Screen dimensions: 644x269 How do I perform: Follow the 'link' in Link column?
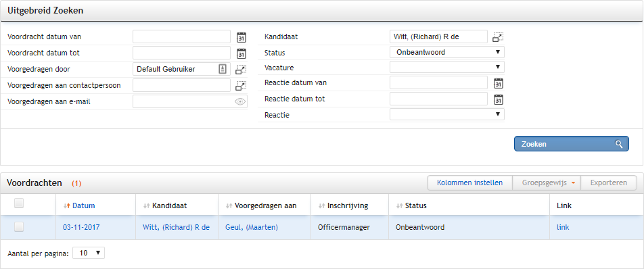pos(563,227)
